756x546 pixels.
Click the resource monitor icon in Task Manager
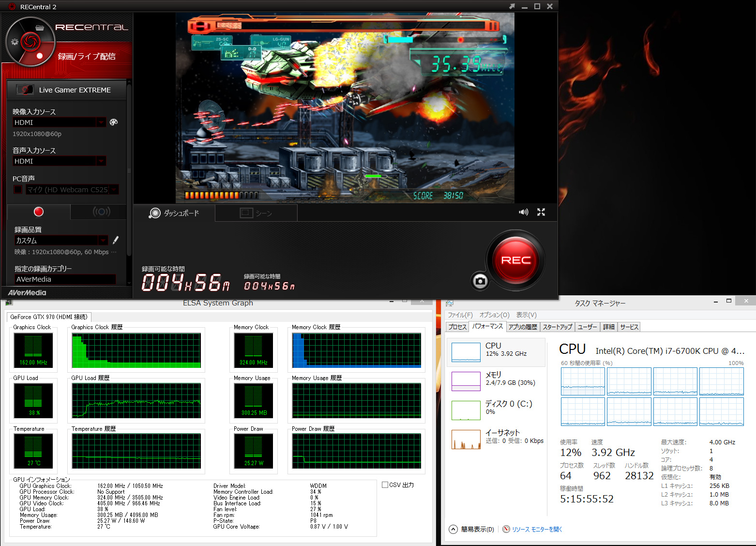tap(506, 529)
